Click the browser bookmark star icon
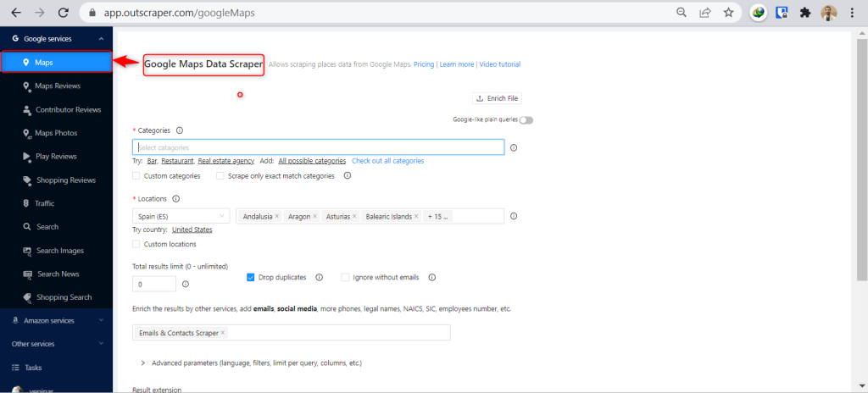The height and width of the screenshot is (393, 868). [x=728, y=13]
